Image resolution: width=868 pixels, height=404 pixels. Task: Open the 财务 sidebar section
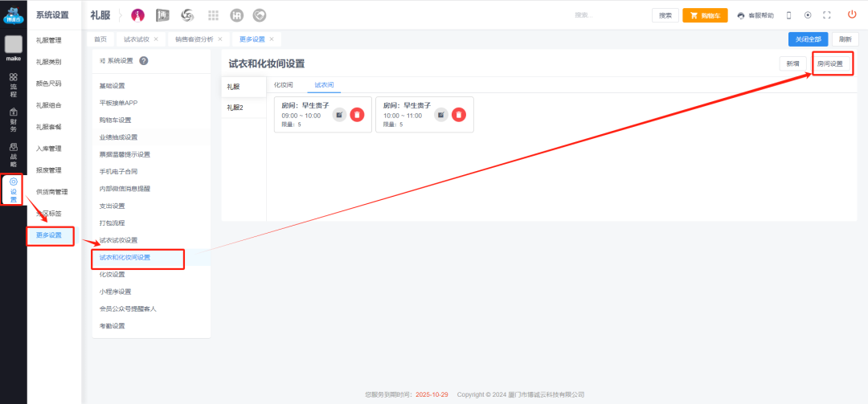(14, 120)
